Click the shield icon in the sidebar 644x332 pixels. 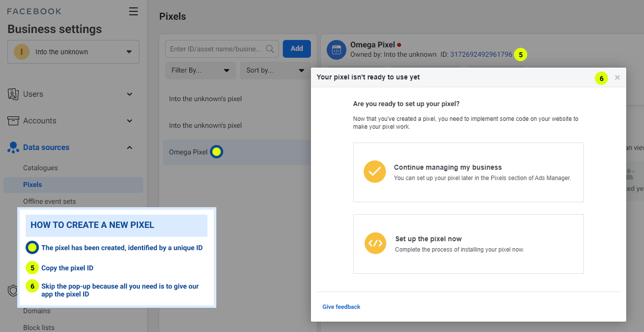tap(13, 291)
